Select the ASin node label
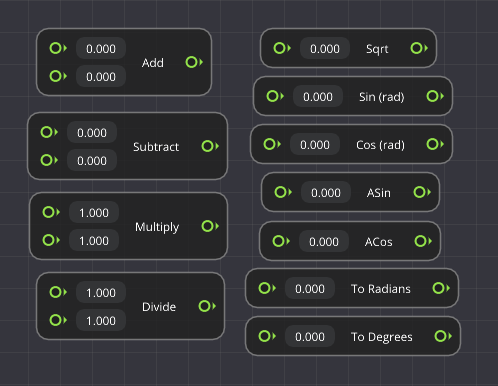The image size is (498, 386). tap(379, 193)
